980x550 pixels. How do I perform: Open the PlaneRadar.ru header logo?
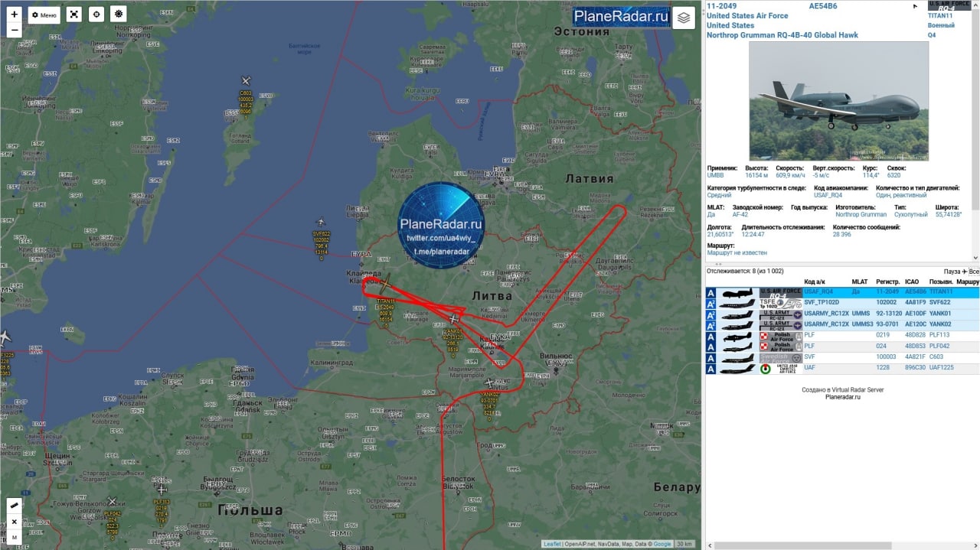pos(622,16)
